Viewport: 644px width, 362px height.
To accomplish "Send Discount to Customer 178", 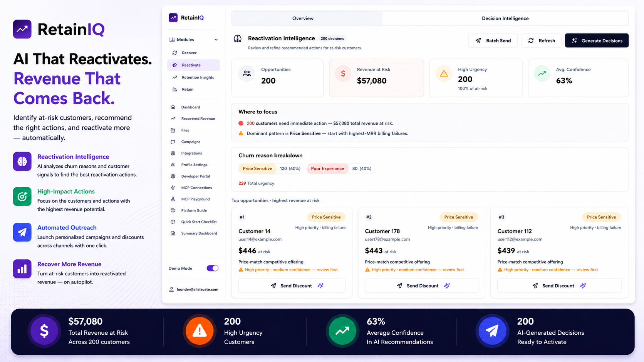I will coord(421,285).
